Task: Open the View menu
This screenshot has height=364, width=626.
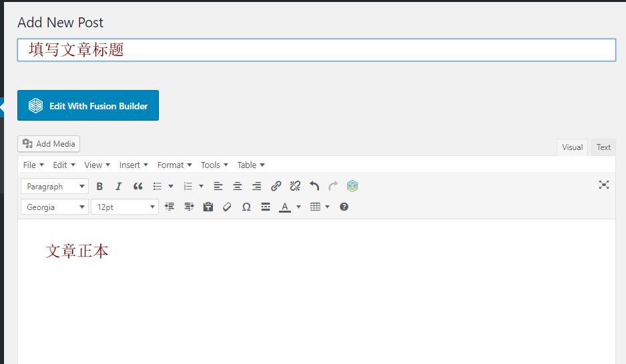Action: [x=97, y=165]
